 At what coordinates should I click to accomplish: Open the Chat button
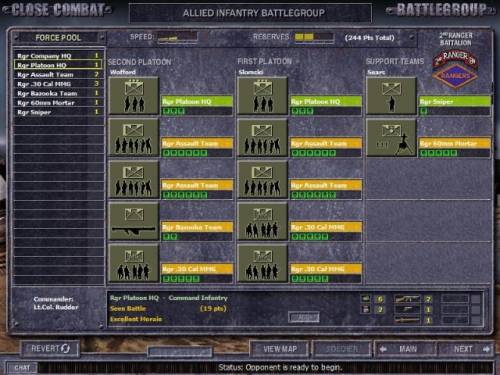tap(22, 368)
